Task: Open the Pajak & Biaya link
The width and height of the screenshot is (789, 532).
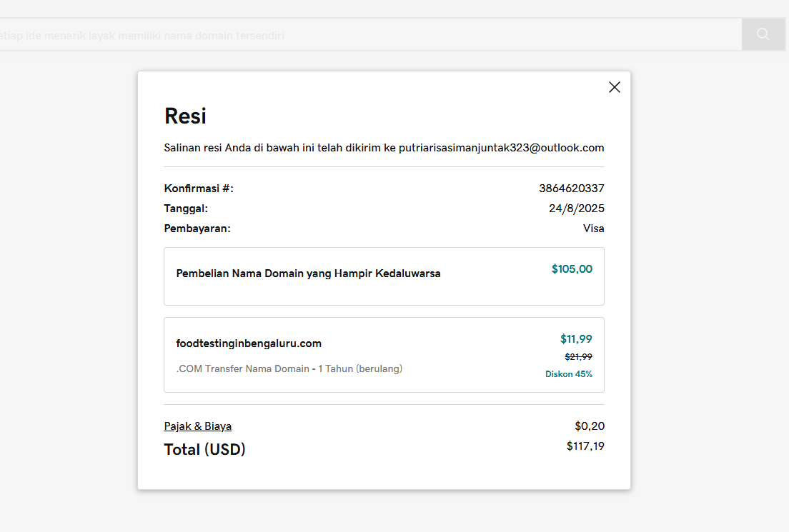Action: click(x=197, y=426)
